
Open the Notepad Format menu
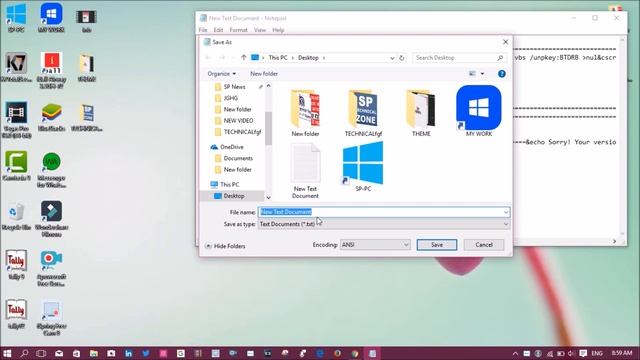coord(238,30)
